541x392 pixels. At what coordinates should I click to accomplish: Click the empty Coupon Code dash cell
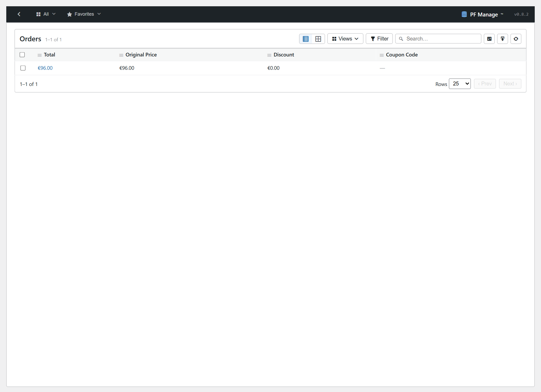[x=382, y=68]
